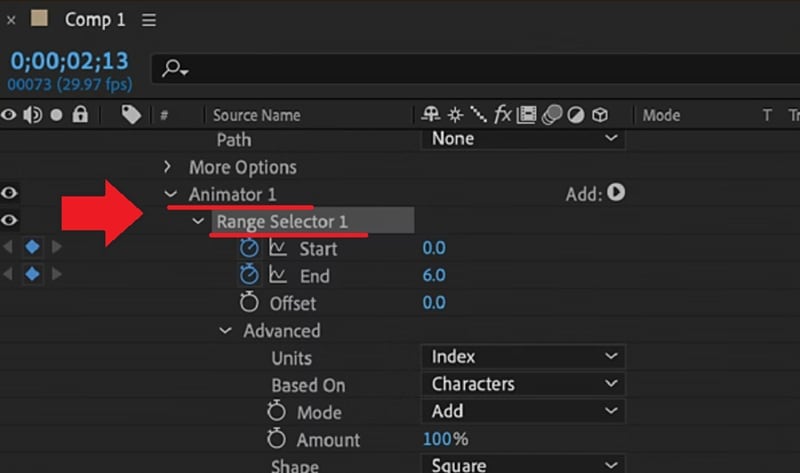This screenshot has height=473, width=800.
Task: Collapse the Range Selector 1 group
Action: [198, 221]
